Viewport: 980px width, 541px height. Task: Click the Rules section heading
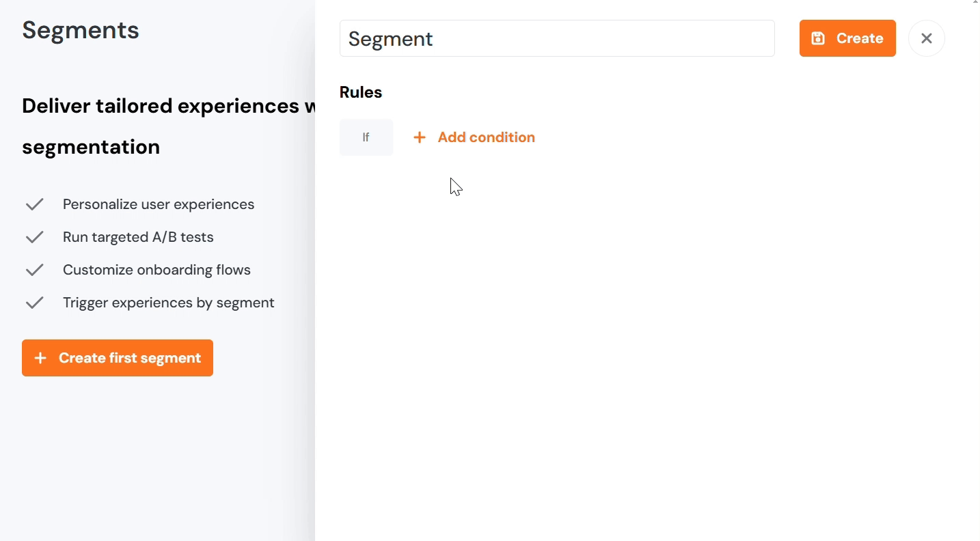pos(360,92)
